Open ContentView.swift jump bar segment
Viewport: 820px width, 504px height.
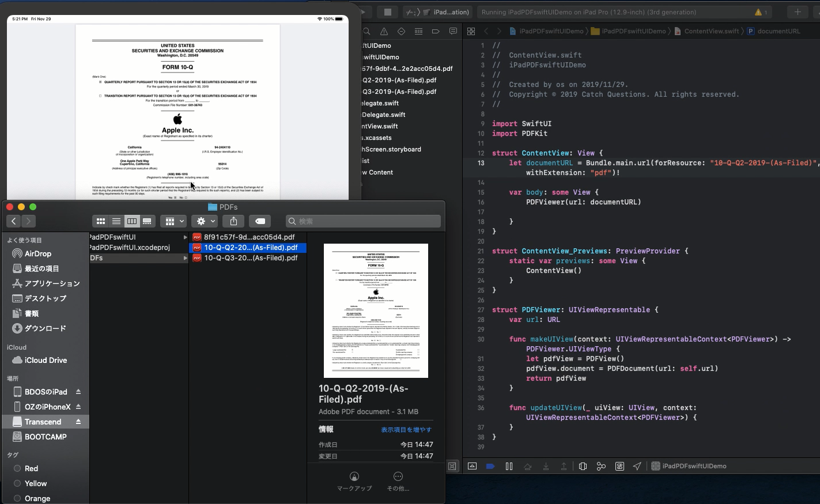tap(706, 31)
